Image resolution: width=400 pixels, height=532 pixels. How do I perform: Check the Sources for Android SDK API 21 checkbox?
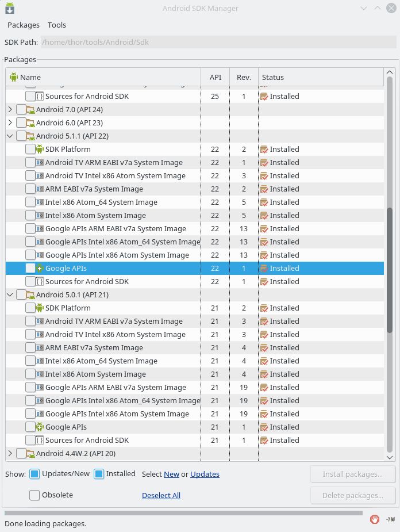coord(30,440)
